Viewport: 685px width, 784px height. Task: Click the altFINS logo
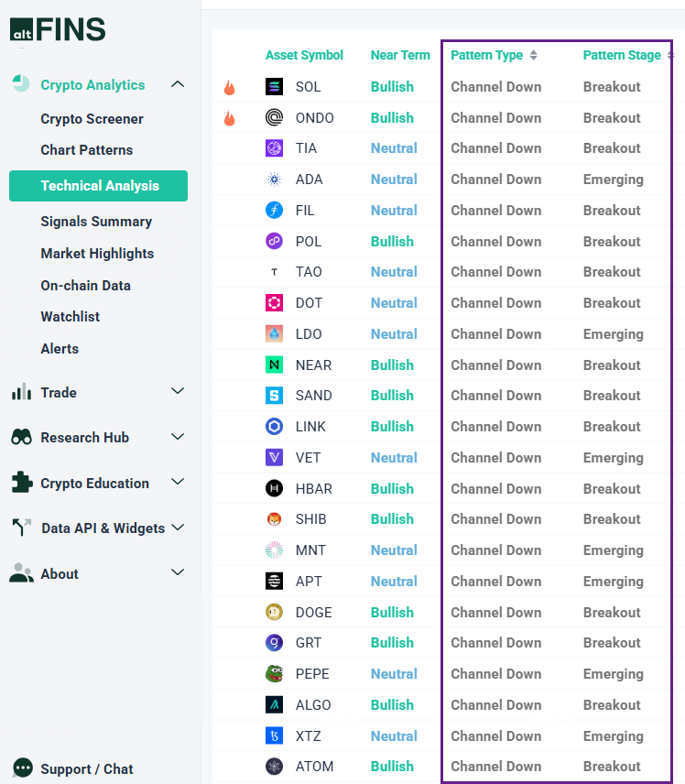[x=58, y=29]
